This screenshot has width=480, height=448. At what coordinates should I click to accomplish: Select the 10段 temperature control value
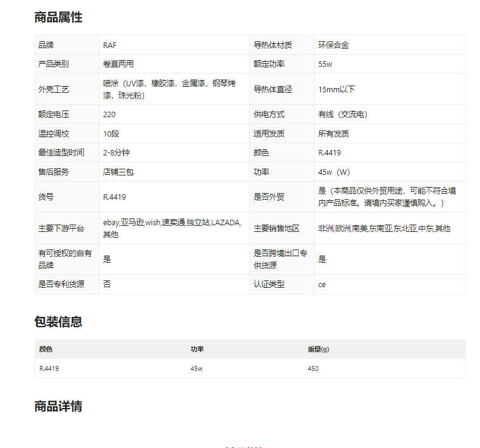[x=111, y=134]
